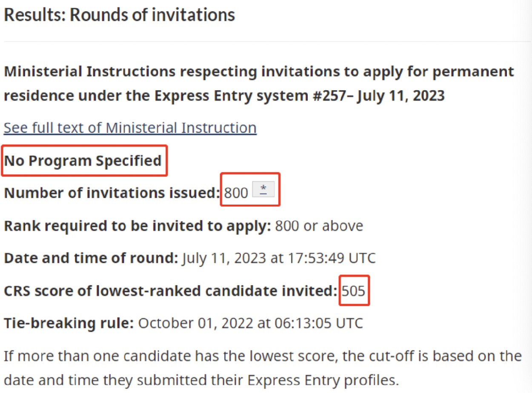The height and width of the screenshot is (393, 532).
Task: Select the 'Number of invitations issued' label
Action: click(x=112, y=193)
